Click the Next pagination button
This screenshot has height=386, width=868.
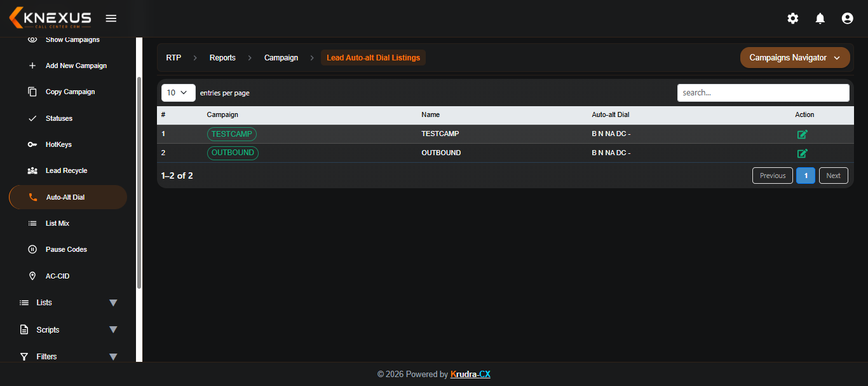[x=834, y=176]
